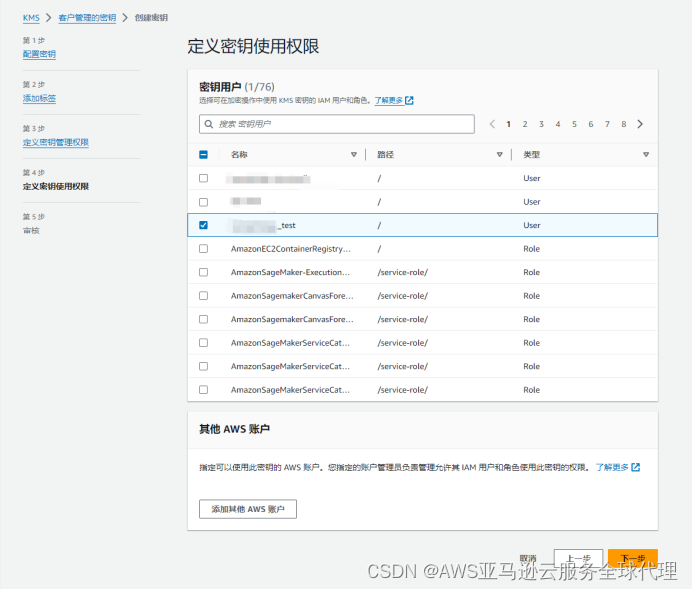Screen dimensions: 693x590
Task: Uncheck the _test user checkbox
Action: [203, 225]
